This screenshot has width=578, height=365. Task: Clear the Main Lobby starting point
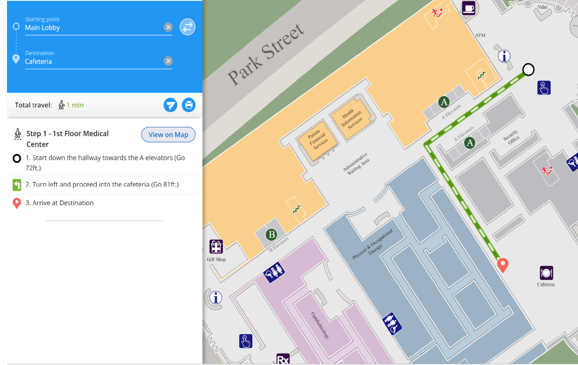168,27
